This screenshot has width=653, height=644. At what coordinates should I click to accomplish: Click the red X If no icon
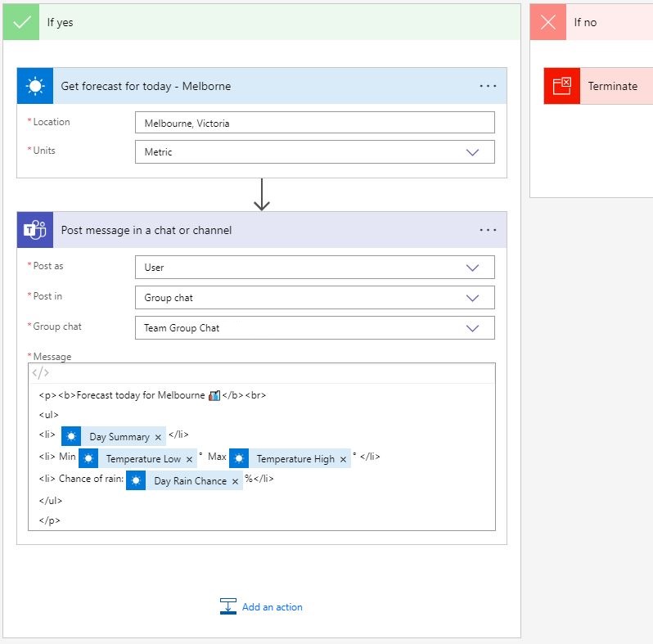(x=548, y=22)
